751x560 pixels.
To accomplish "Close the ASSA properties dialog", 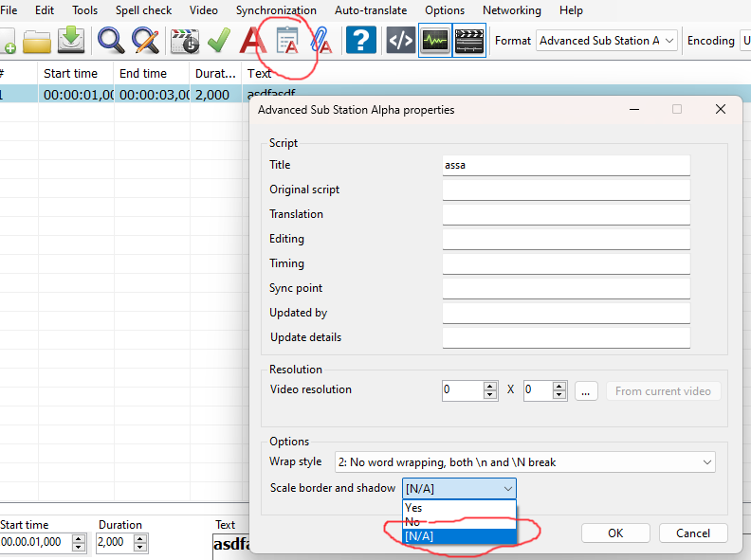I will [721, 110].
